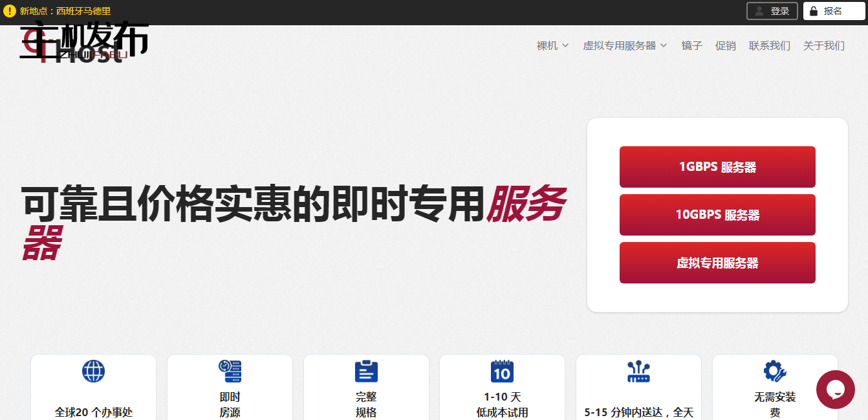Click the yellow exclamation alert icon

[10, 11]
